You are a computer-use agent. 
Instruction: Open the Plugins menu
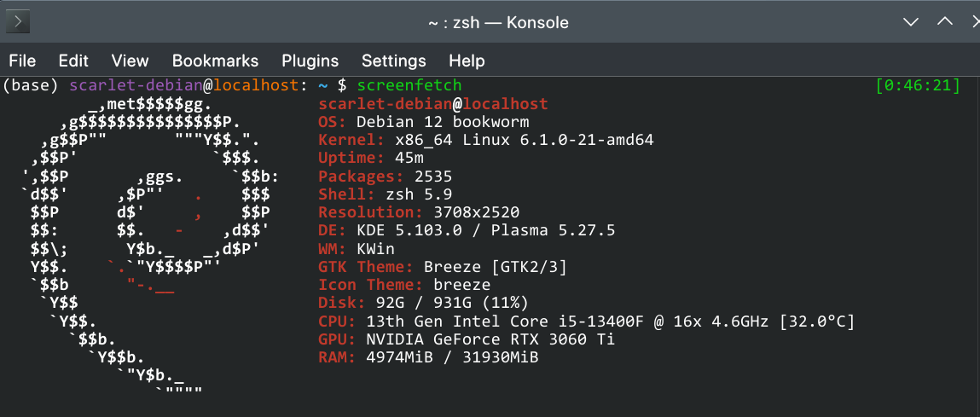(310, 61)
